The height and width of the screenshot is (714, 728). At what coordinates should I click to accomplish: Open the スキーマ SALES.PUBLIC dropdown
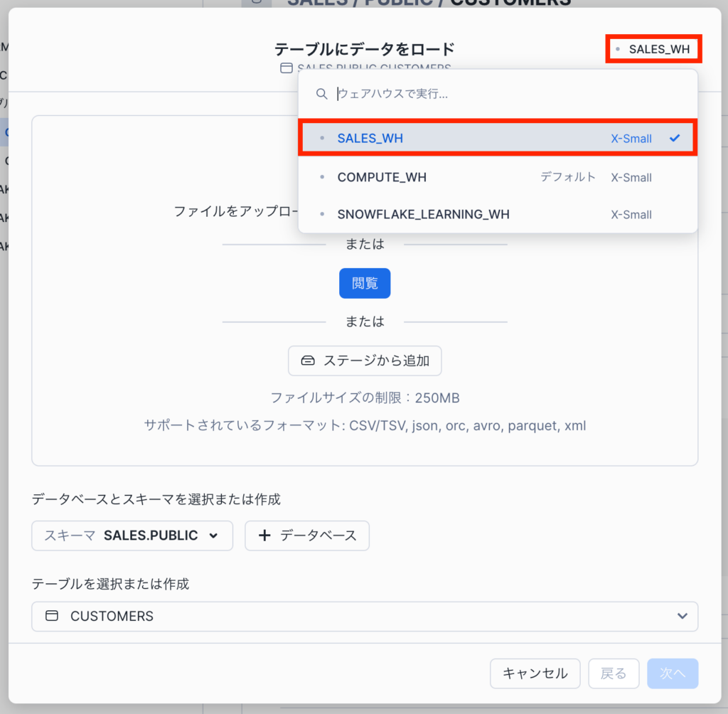(x=132, y=535)
